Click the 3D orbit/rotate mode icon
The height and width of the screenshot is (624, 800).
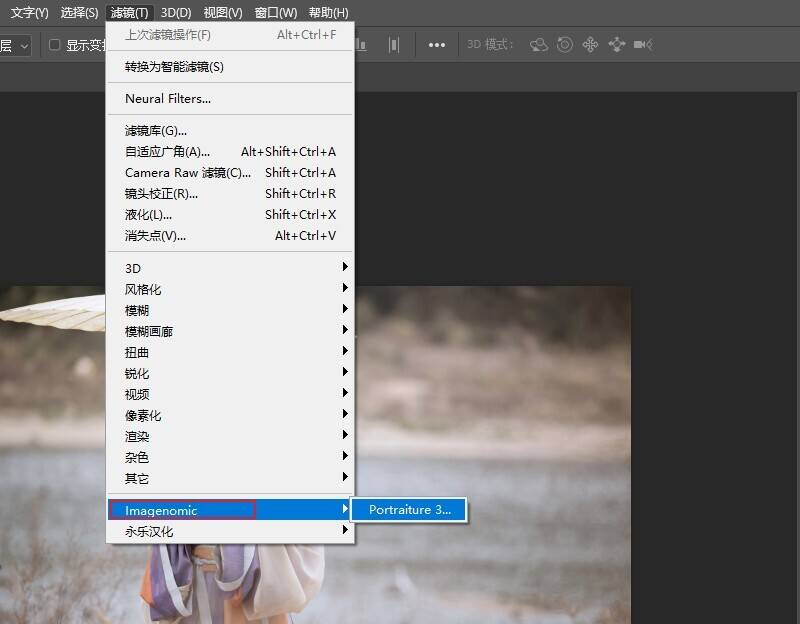pyautogui.click(x=539, y=45)
